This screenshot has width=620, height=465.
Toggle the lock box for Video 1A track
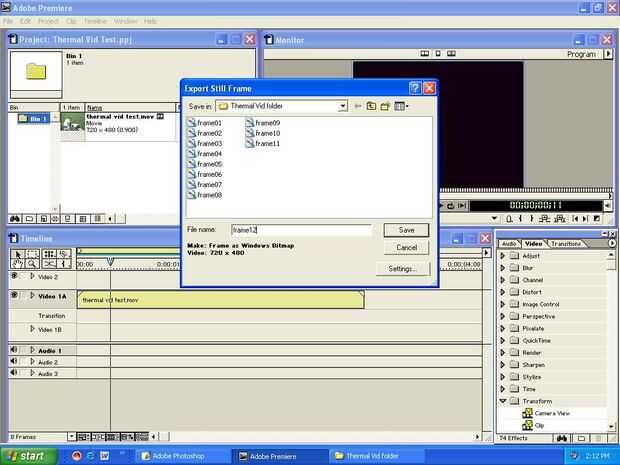click(23, 295)
